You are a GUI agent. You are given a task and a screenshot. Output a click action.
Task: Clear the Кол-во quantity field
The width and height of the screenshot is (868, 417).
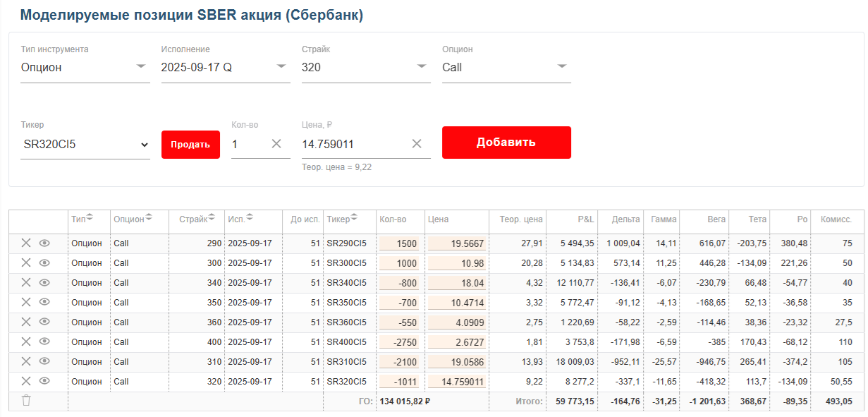click(276, 144)
